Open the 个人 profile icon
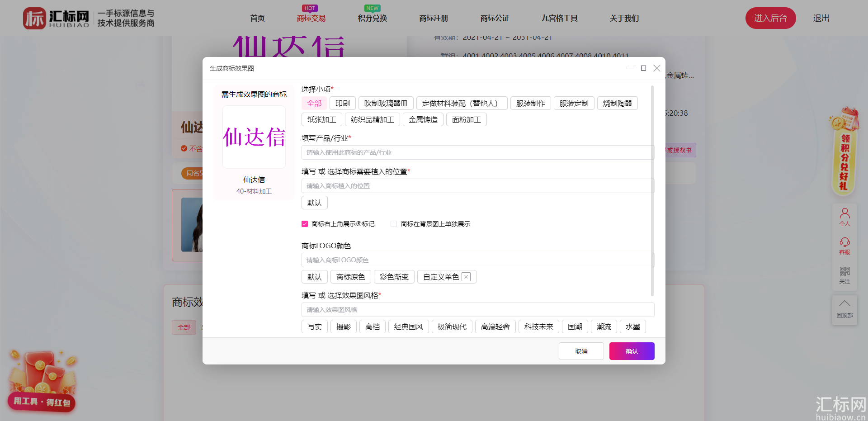This screenshot has width=868, height=421. click(844, 217)
